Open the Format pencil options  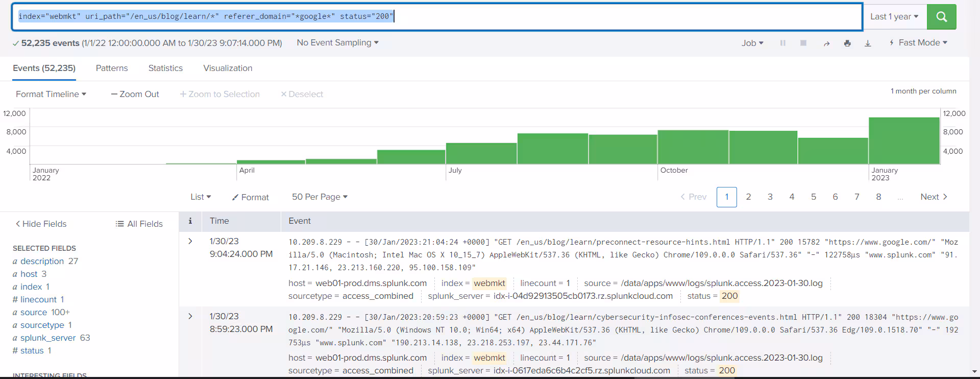click(250, 197)
